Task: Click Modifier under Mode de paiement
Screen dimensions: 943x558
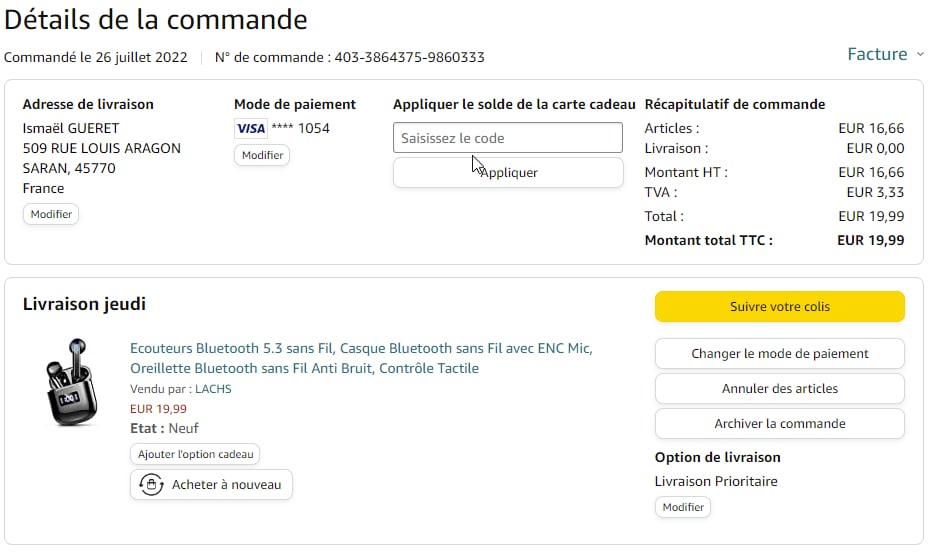Action: tap(262, 155)
